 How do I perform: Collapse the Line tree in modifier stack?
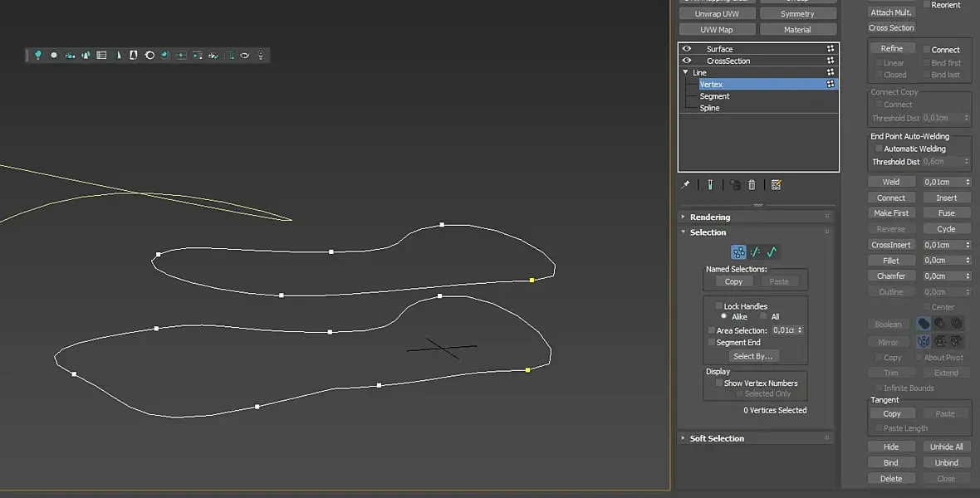coord(686,72)
